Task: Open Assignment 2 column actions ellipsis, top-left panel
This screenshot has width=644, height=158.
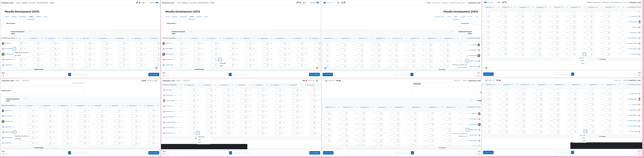Action: (42, 38)
